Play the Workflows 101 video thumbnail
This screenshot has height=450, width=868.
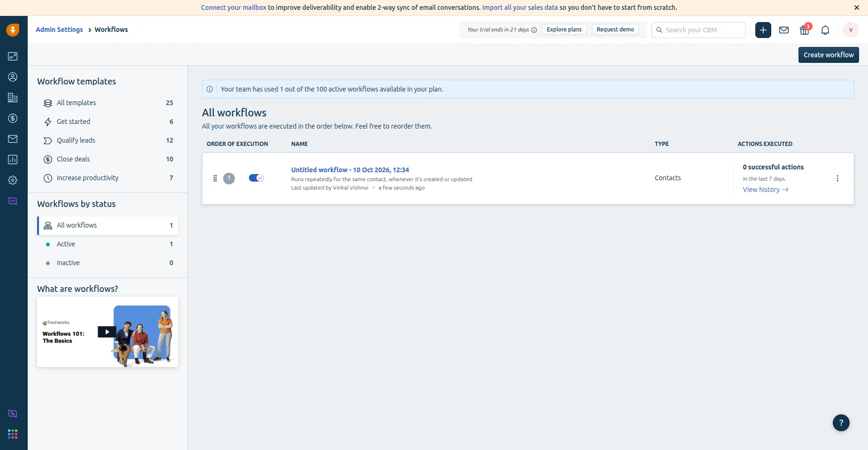pyautogui.click(x=108, y=332)
